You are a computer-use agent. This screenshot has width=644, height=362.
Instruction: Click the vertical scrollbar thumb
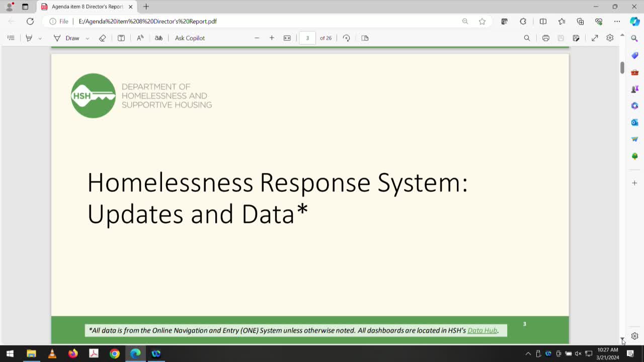(622, 67)
